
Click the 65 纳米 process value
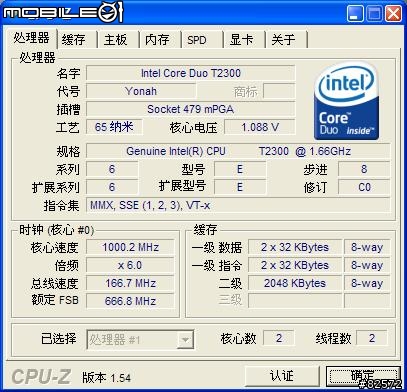[114, 127]
